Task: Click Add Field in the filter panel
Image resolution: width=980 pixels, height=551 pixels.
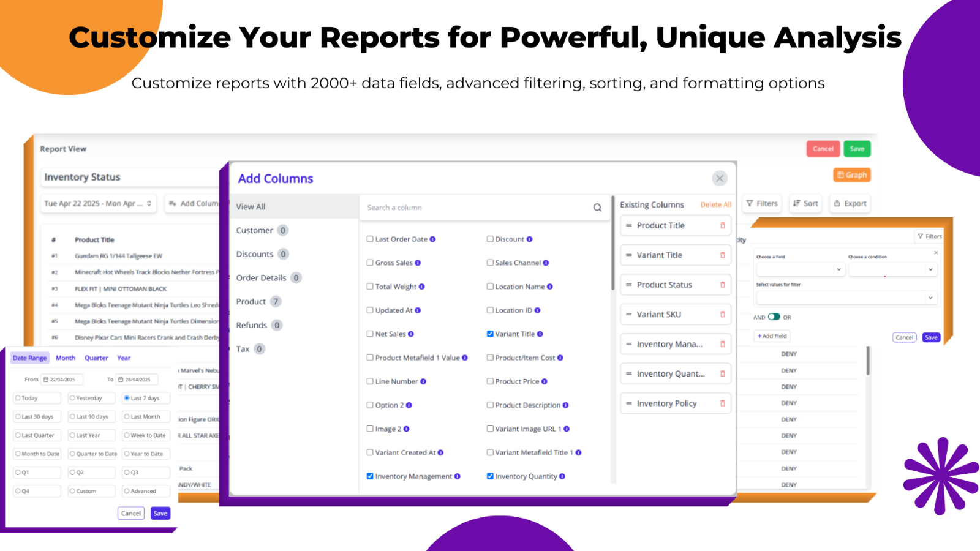Action: pyautogui.click(x=772, y=336)
